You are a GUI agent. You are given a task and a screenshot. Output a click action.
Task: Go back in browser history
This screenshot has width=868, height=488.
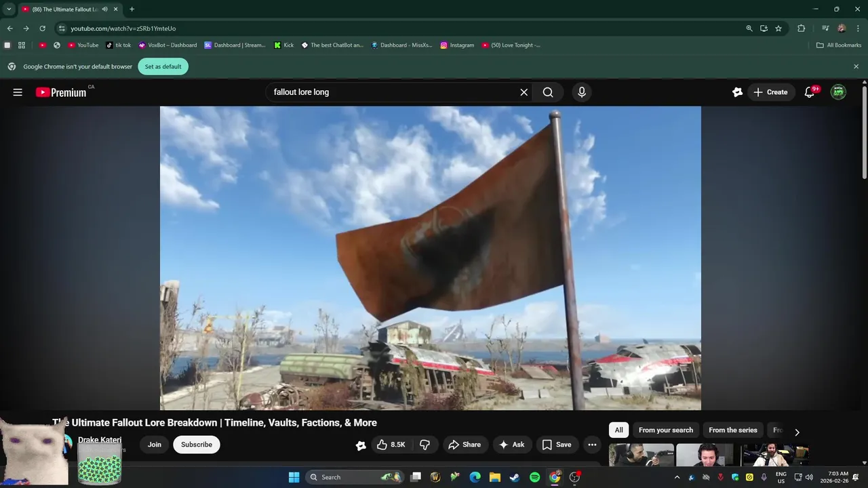(9, 28)
